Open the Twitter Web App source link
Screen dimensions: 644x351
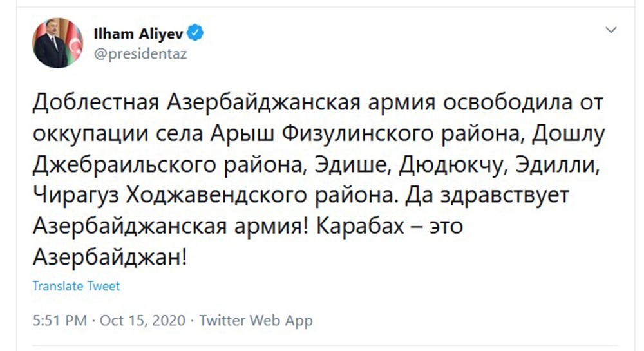(256, 321)
